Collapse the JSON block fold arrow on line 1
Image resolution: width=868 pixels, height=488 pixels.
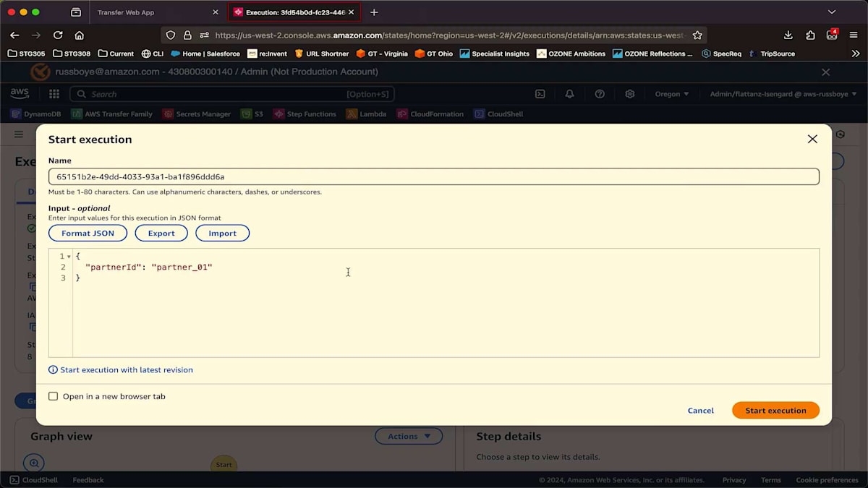(69, 257)
